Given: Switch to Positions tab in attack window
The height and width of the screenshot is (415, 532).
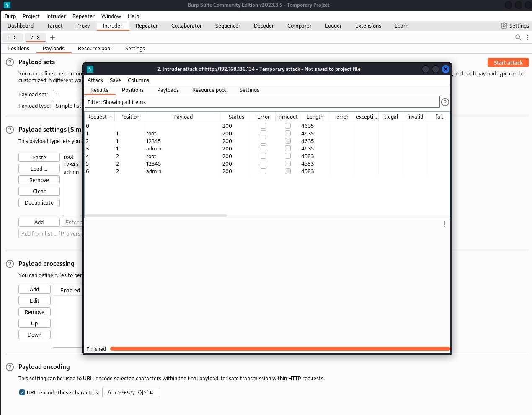Looking at the screenshot, I should (133, 90).
